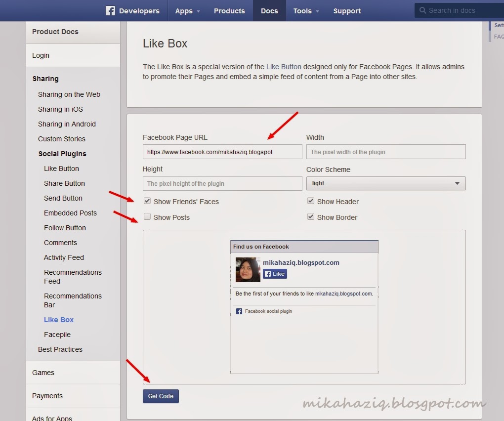Open Recommendations Feed page
The image size is (504, 421).
(73, 277)
